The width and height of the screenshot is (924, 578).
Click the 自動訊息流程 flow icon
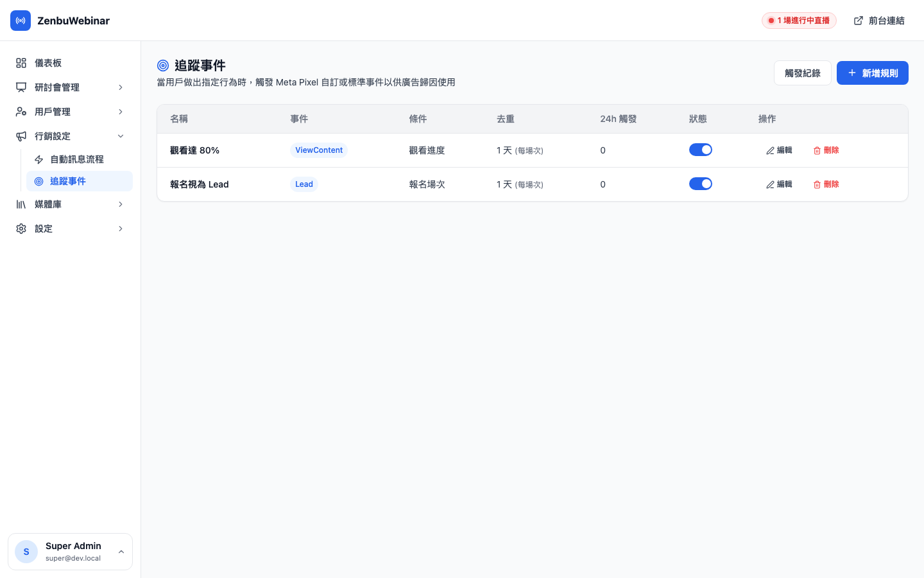click(38, 159)
